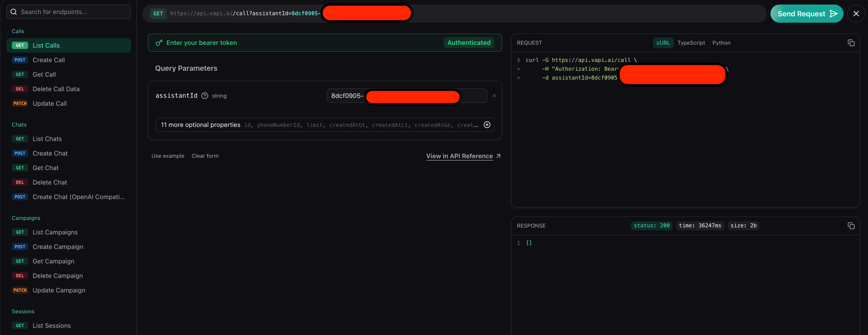868x335 pixels.
Task: Open Get Campaign endpoint
Action: [x=68, y=261]
